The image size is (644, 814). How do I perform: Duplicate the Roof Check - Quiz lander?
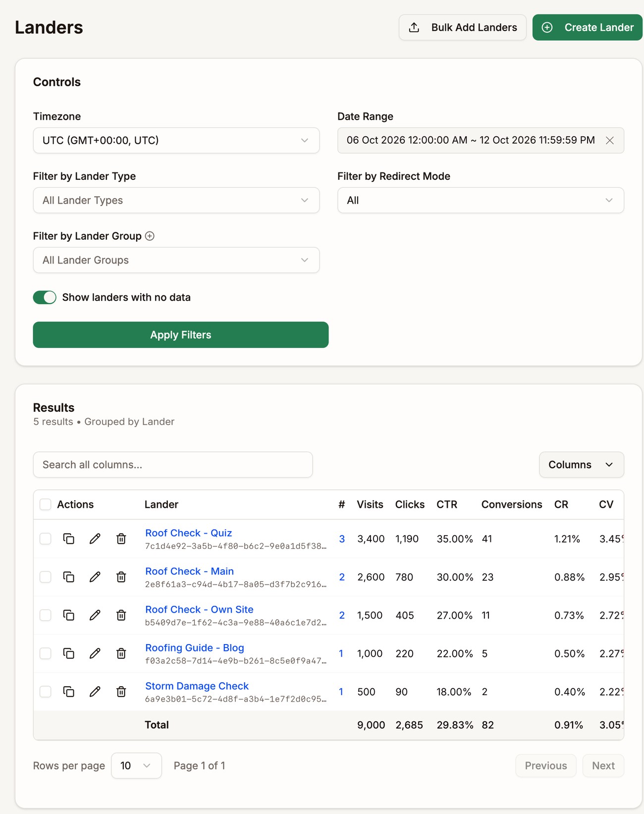pyautogui.click(x=69, y=539)
